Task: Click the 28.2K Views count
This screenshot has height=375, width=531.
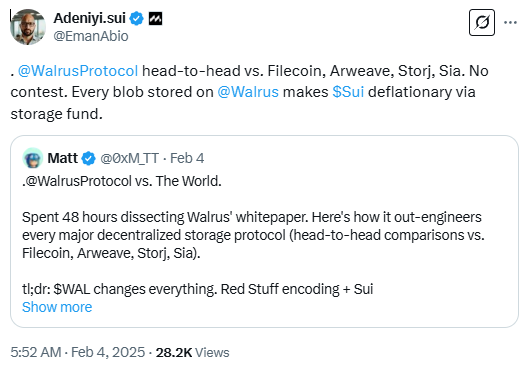Action: 192,352
